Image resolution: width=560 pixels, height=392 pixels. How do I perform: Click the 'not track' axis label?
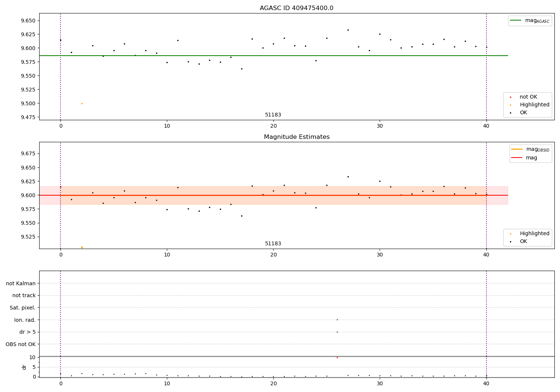tap(24, 295)
